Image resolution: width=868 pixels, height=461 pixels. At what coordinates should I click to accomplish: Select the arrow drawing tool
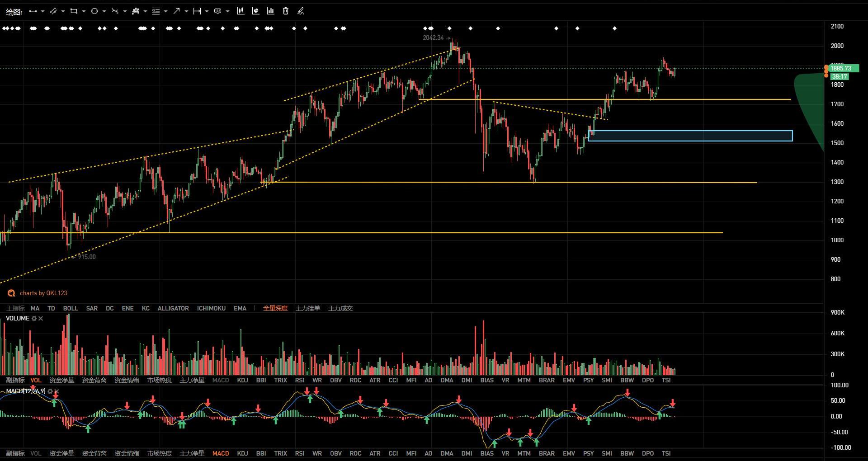(176, 11)
